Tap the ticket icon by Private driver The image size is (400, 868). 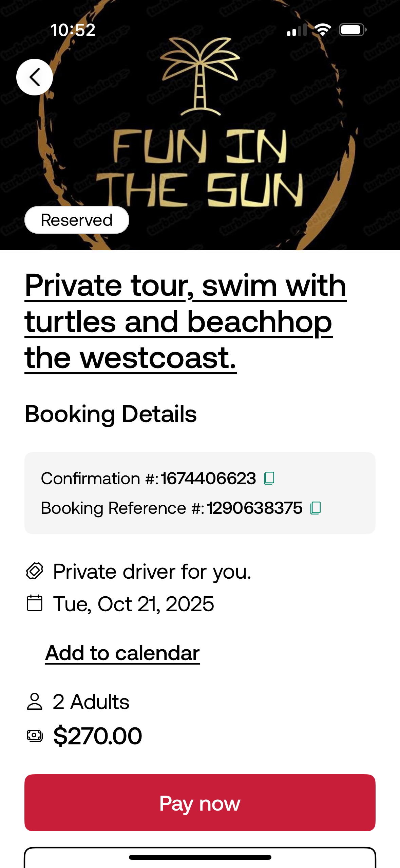coord(35,571)
